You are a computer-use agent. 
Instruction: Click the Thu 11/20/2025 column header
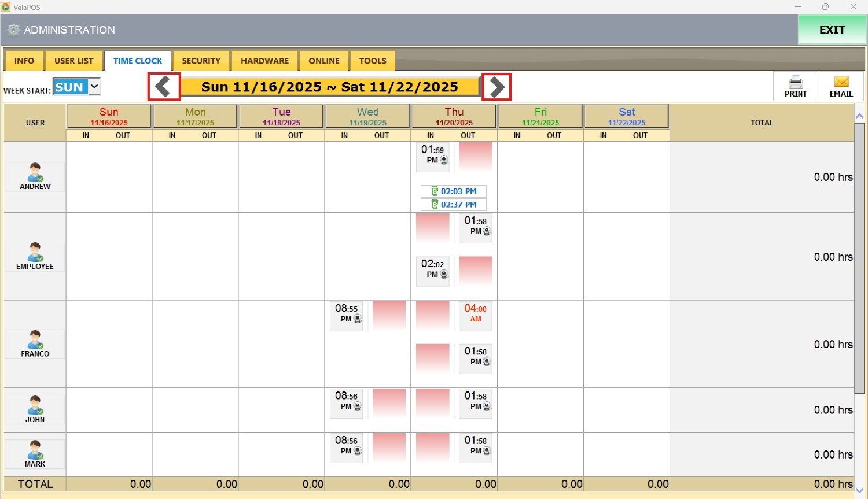(x=454, y=116)
